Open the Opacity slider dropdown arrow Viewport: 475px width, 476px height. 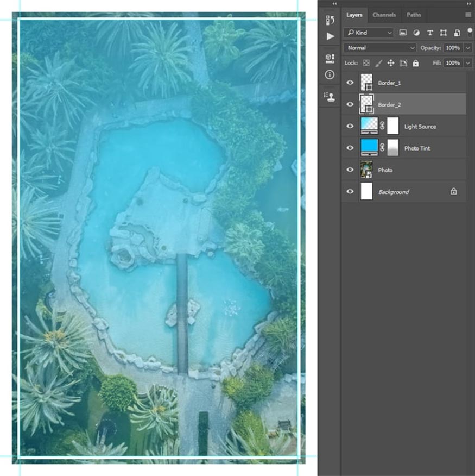pos(468,48)
